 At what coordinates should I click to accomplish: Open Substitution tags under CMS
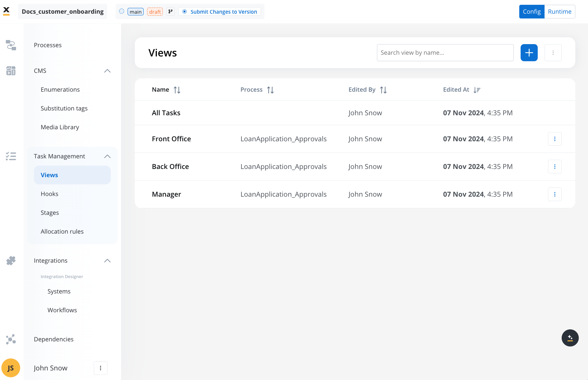pos(64,108)
